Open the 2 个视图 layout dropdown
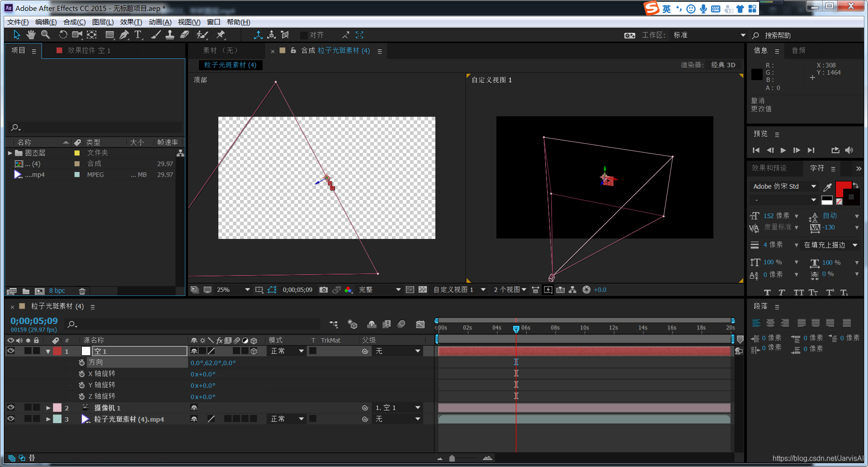The width and height of the screenshot is (868, 467). pos(509,290)
